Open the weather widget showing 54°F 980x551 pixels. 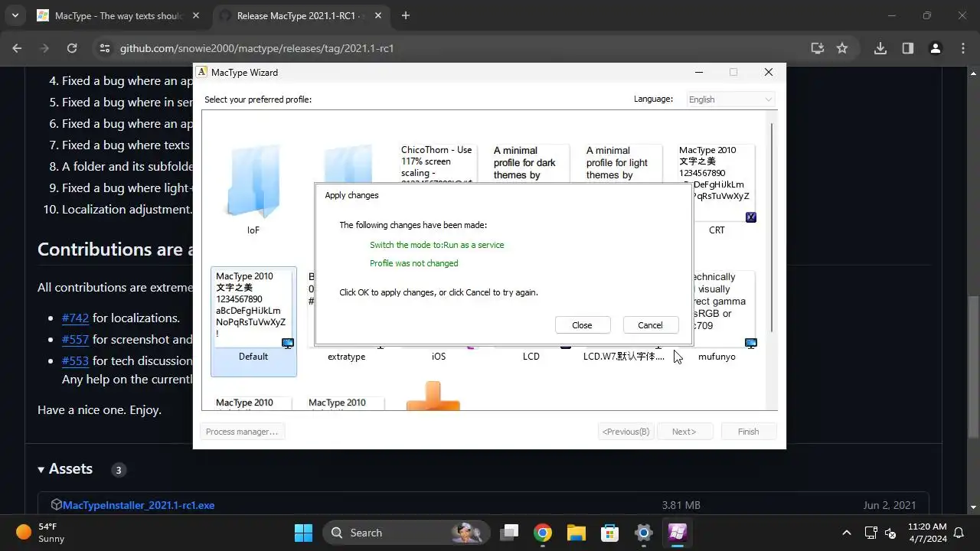(41, 533)
